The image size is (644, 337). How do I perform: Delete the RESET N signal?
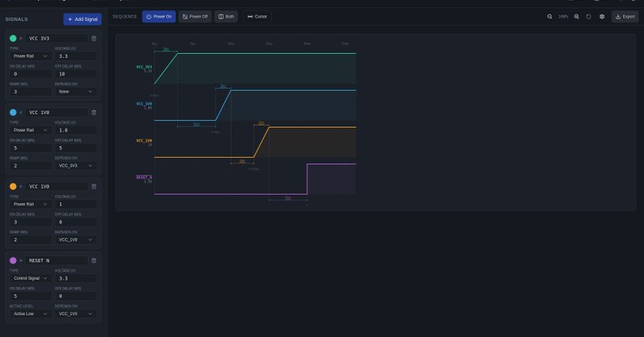coord(94,261)
